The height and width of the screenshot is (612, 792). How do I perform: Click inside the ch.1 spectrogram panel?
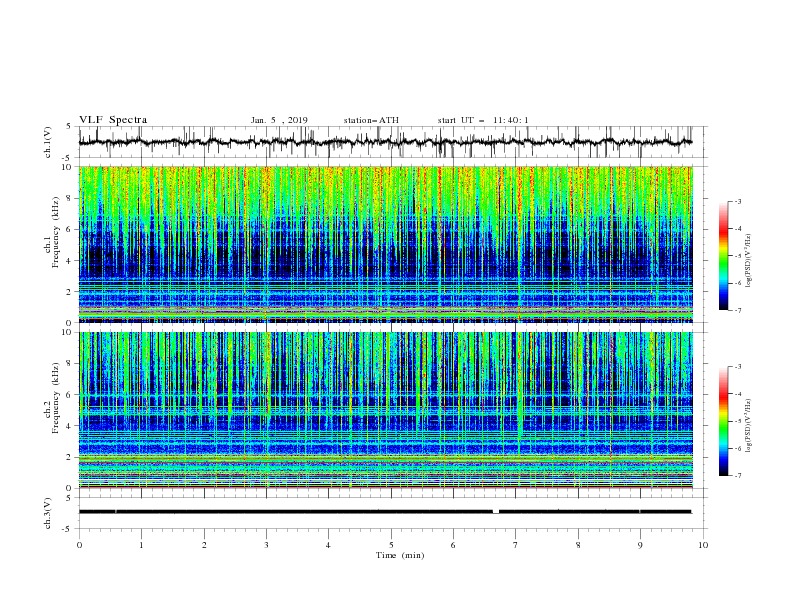pos(385,244)
